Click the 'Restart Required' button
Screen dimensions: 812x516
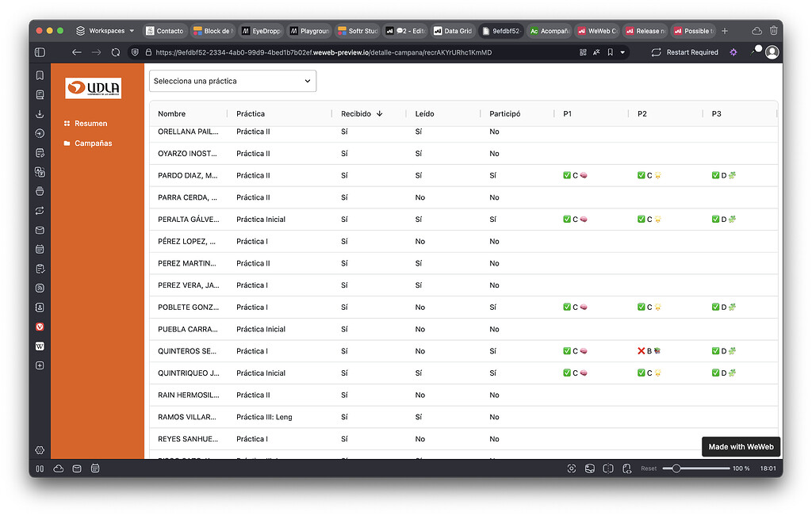tap(687, 52)
